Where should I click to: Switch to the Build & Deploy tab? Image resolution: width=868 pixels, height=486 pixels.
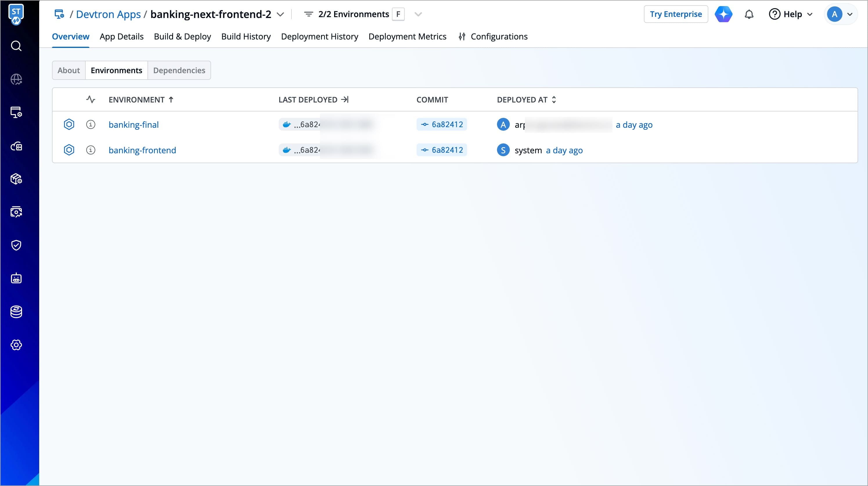point(182,36)
